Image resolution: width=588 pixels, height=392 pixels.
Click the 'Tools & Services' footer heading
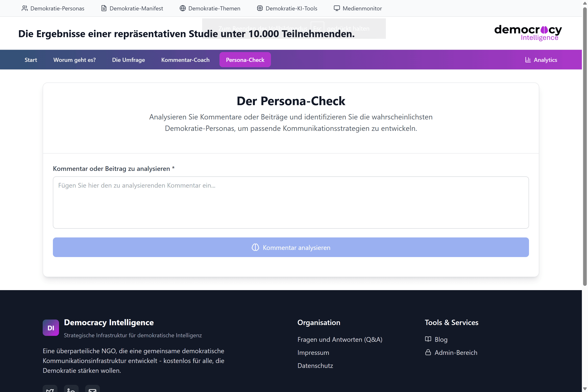pyautogui.click(x=451, y=322)
